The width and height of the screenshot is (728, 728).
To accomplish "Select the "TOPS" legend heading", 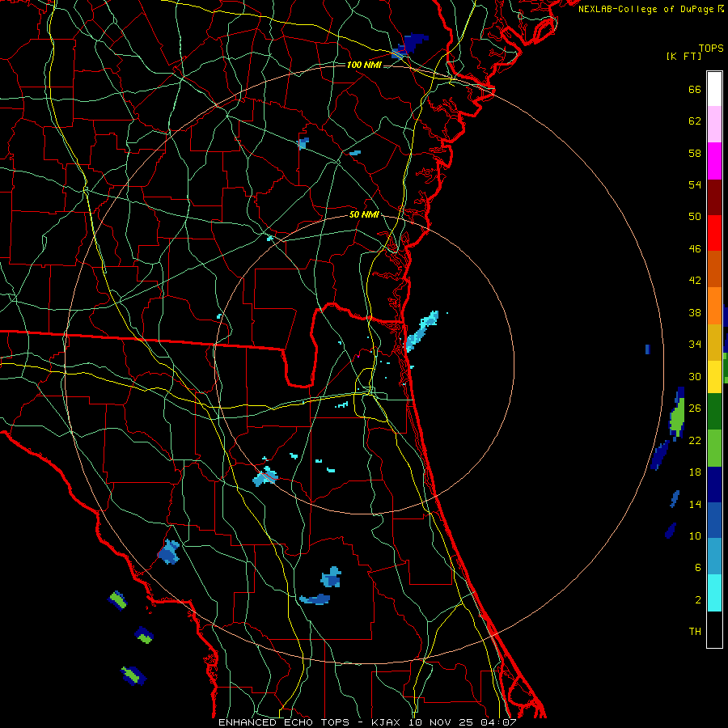I will tap(711, 48).
